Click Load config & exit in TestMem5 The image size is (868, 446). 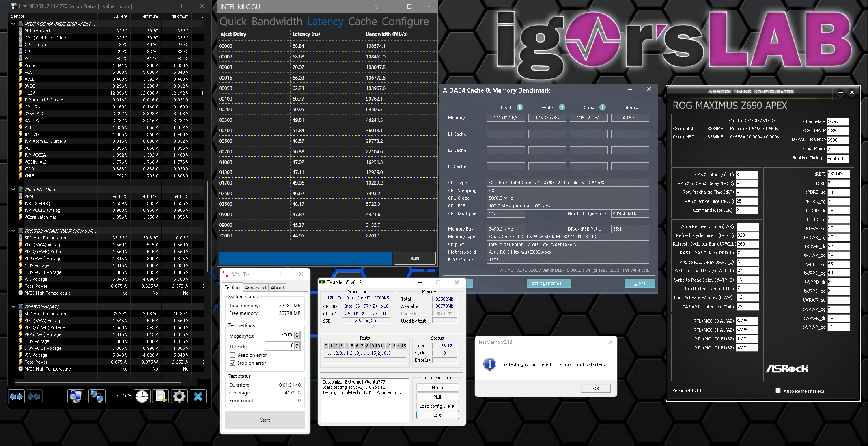(x=437, y=406)
